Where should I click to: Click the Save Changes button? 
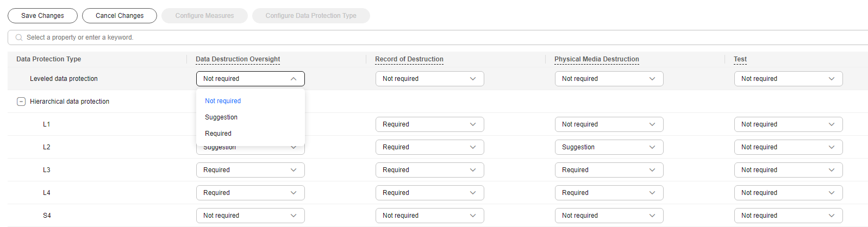[42, 16]
